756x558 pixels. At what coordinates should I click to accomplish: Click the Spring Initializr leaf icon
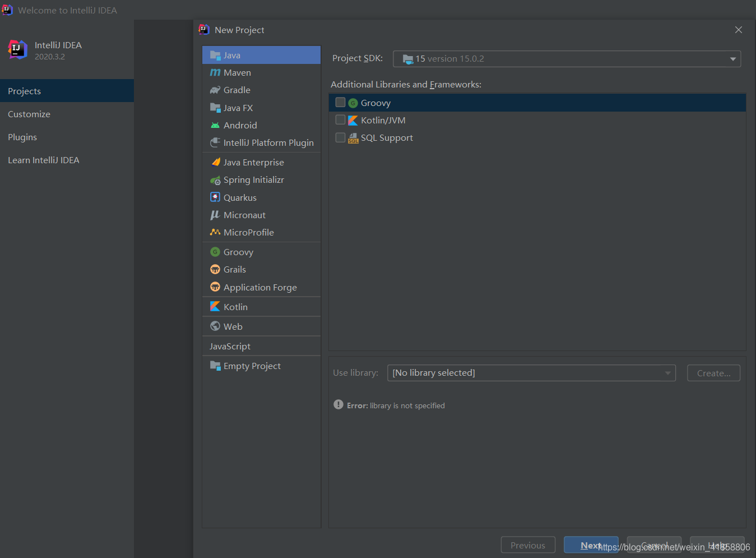tap(215, 180)
